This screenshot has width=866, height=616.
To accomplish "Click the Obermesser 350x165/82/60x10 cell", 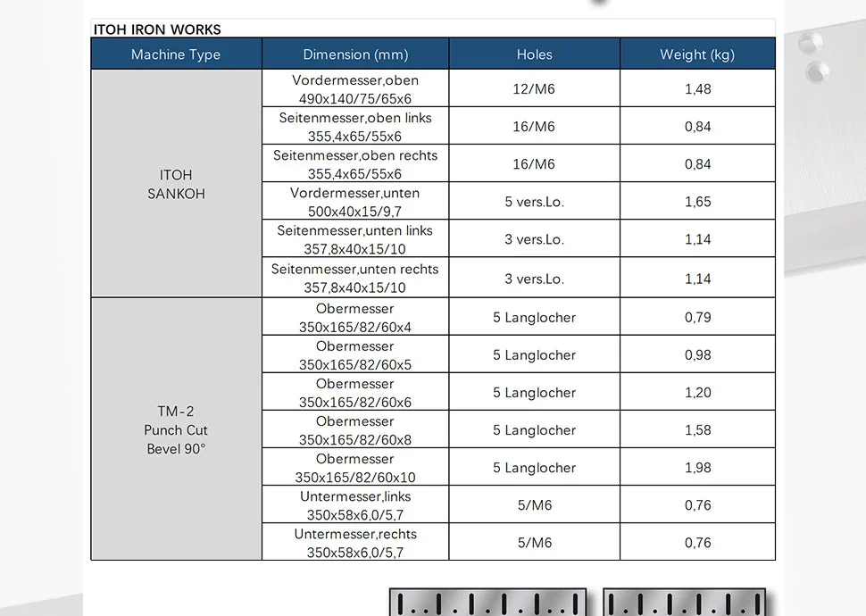I will pos(355,468).
